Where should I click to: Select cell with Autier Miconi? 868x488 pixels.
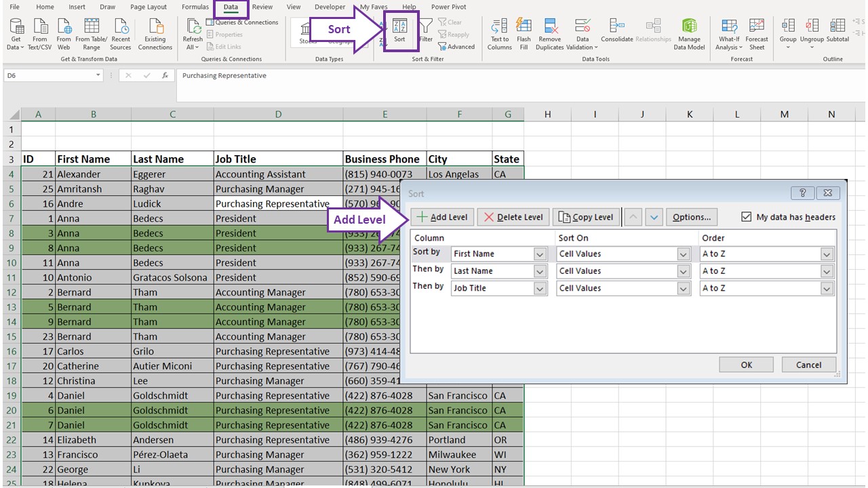point(172,366)
